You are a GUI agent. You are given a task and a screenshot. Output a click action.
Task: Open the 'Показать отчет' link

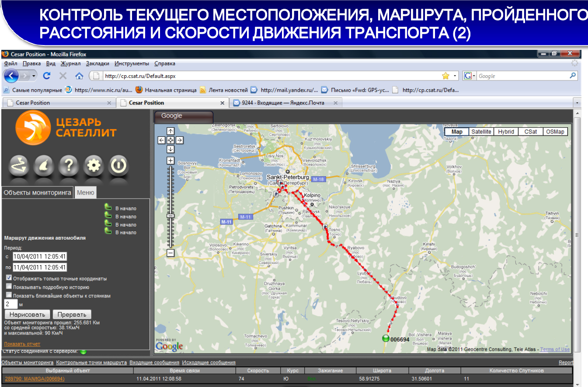(x=22, y=344)
